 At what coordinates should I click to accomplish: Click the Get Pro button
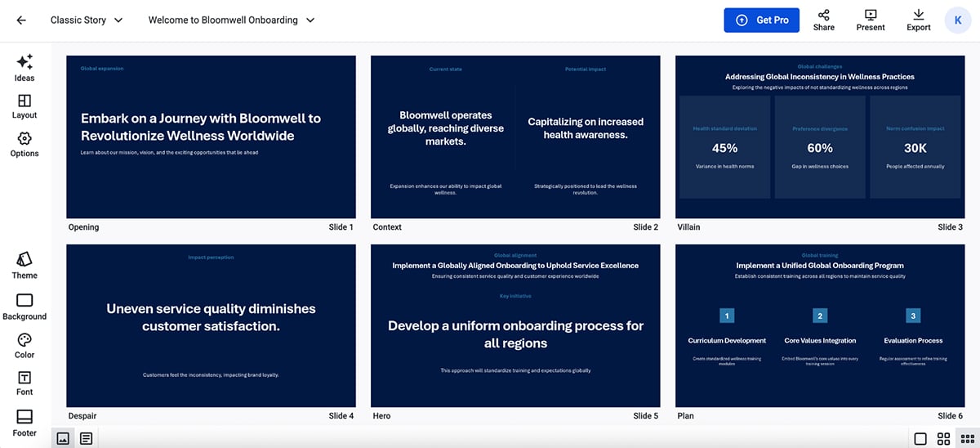pos(761,20)
